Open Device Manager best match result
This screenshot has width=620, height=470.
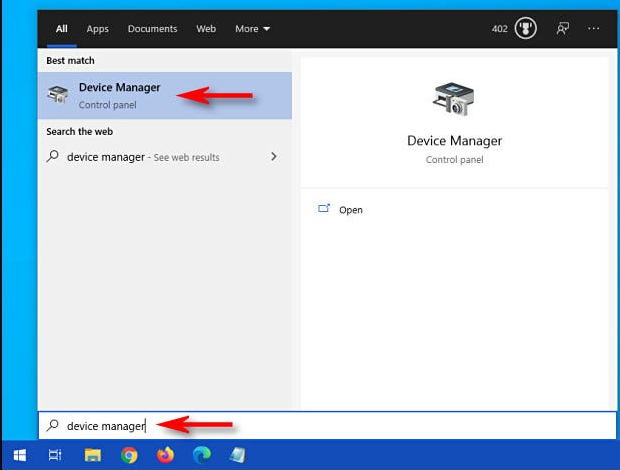164,96
